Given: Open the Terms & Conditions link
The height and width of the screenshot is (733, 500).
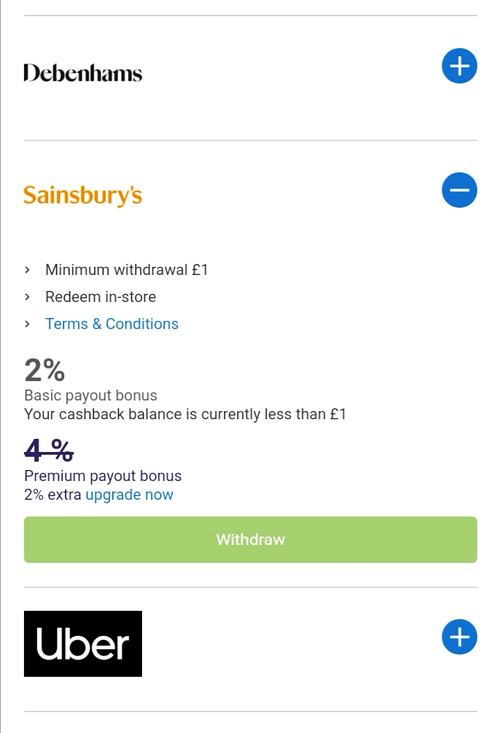Looking at the screenshot, I should point(112,324).
